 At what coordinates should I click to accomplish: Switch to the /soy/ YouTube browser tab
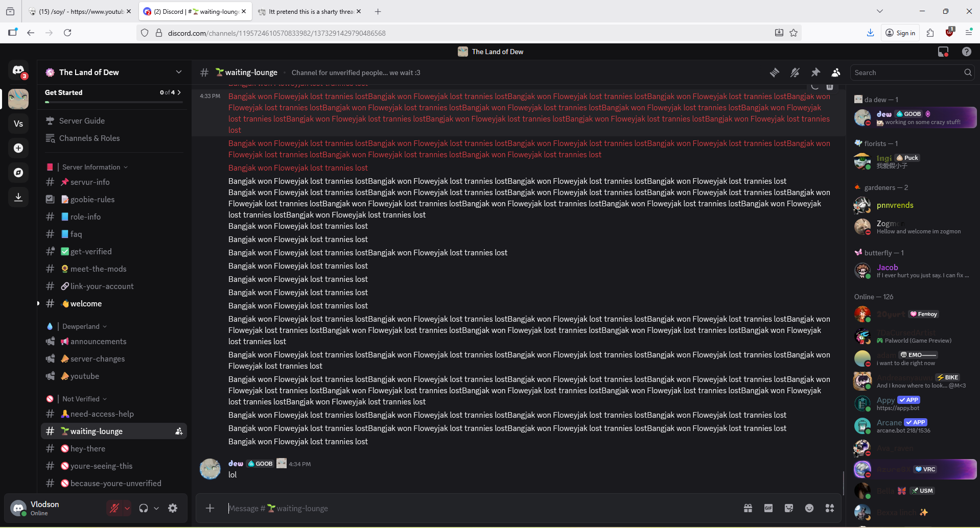(x=80, y=11)
